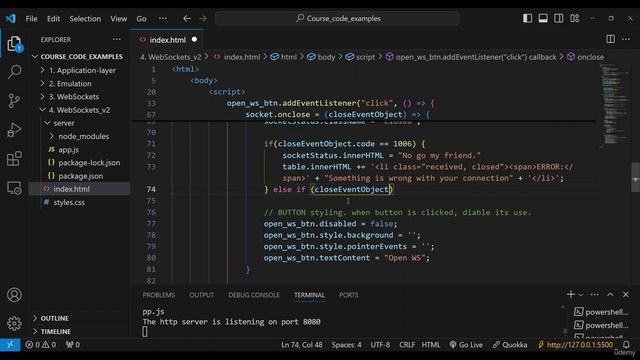
Task: Click the ports forwarded status item
Action: point(73,345)
